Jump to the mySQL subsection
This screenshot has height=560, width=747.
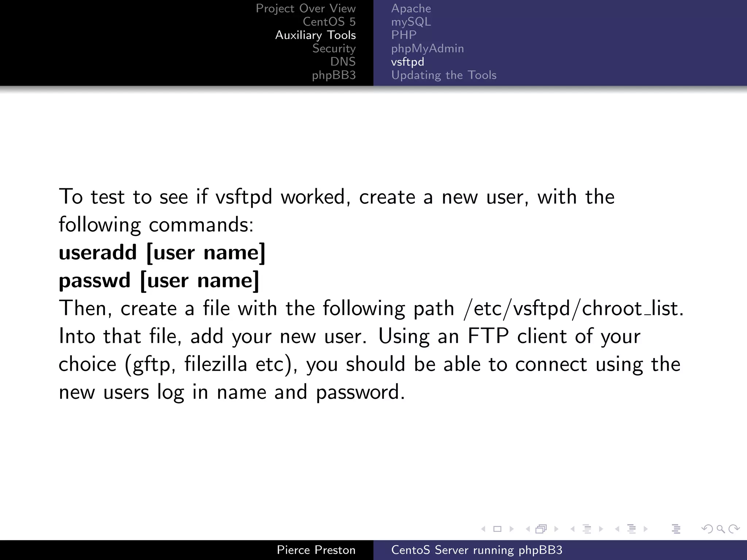pyautogui.click(x=411, y=22)
